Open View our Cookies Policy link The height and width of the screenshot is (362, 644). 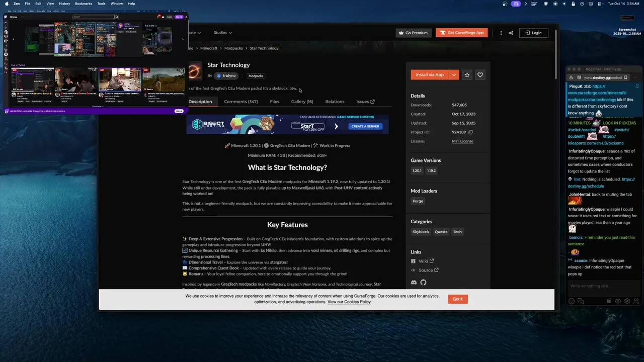349,302
